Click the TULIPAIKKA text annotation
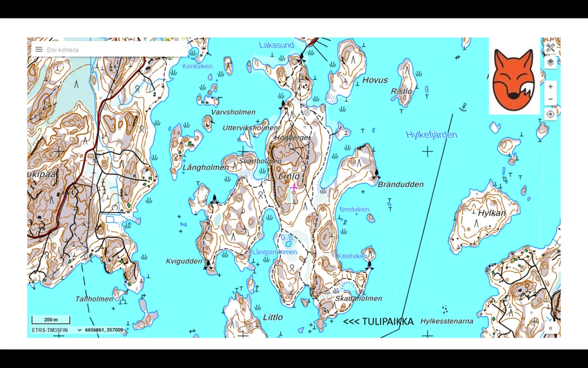The width and height of the screenshot is (588, 368). point(378,322)
